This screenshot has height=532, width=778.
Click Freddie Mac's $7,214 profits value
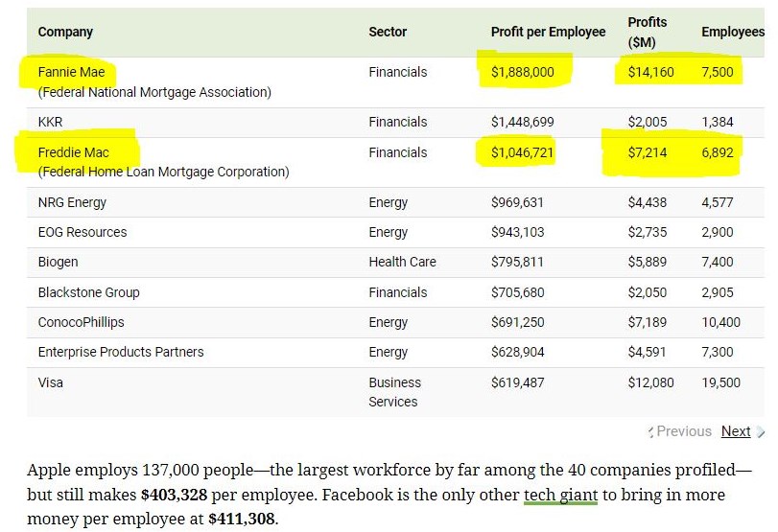point(647,152)
